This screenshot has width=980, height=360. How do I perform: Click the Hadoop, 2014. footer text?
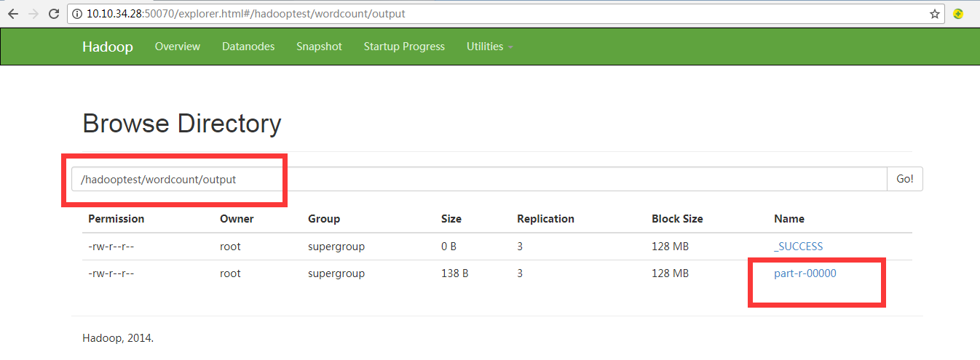point(118,338)
